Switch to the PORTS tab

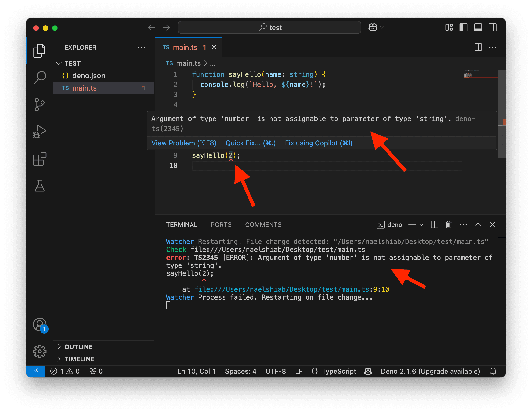[221, 224]
